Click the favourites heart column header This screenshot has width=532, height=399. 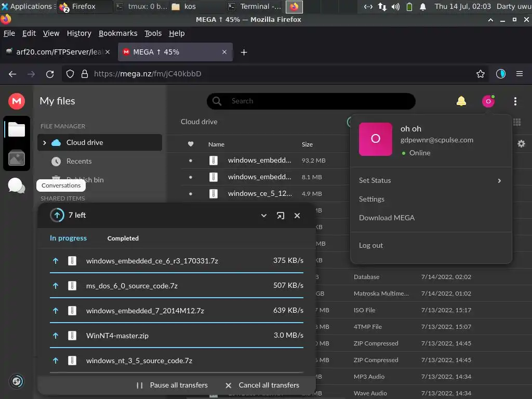click(191, 144)
